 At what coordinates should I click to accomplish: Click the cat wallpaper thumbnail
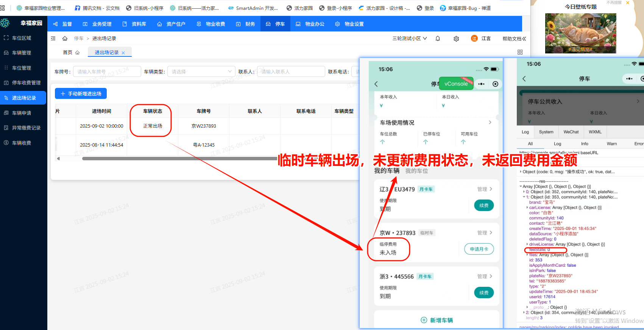tap(580, 33)
